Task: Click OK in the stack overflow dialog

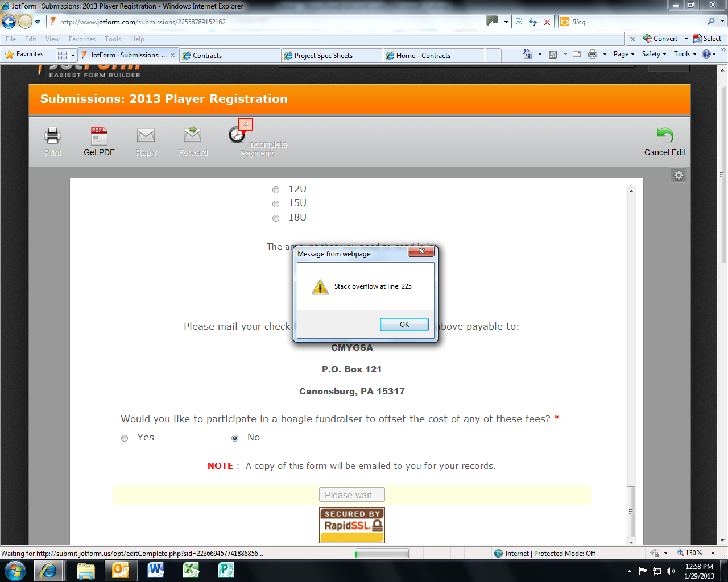Action: pyautogui.click(x=404, y=325)
